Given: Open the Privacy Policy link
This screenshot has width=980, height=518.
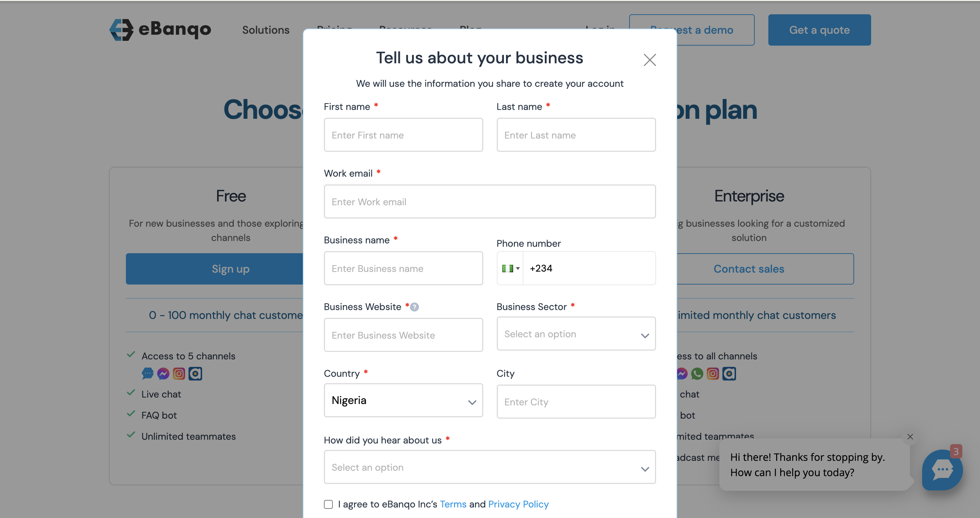Looking at the screenshot, I should click(x=518, y=504).
